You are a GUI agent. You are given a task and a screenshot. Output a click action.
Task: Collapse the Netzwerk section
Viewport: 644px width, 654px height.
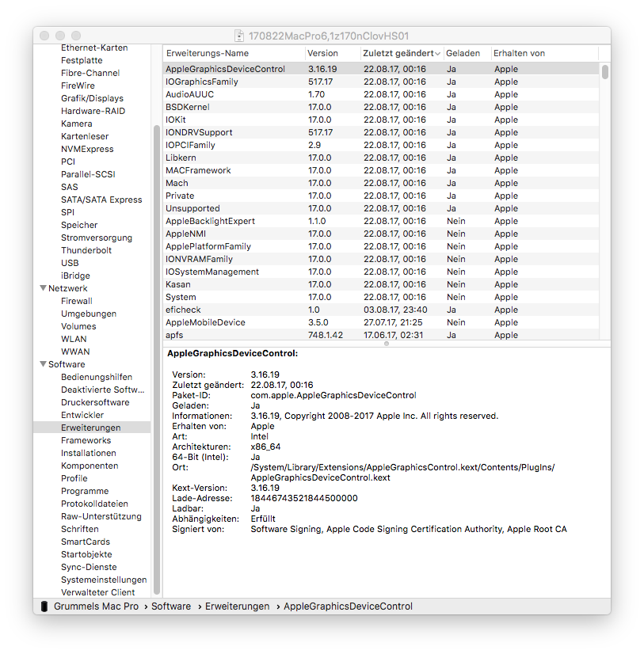click(43, 288)
